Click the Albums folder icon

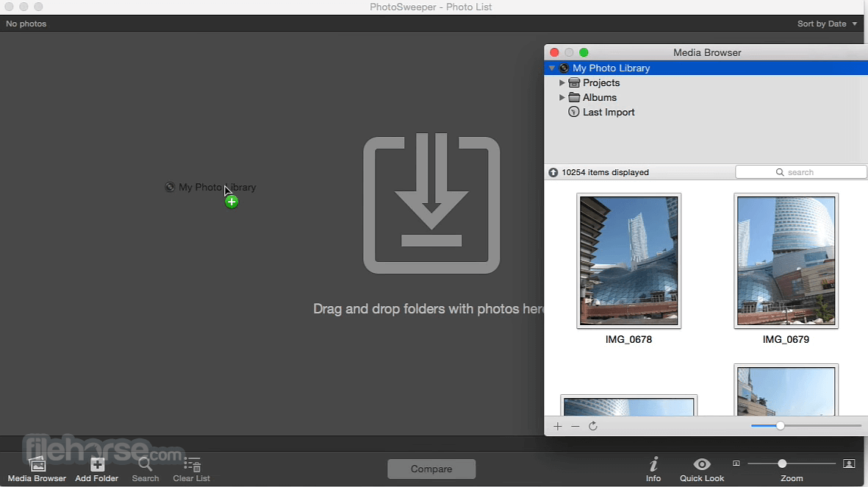click(574, 98)
